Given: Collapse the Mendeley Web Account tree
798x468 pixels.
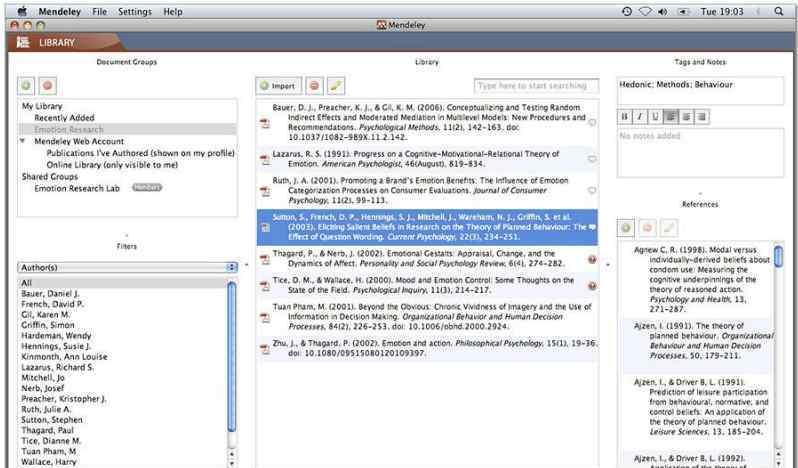Looking at the screenshot, I should [22, 141].
